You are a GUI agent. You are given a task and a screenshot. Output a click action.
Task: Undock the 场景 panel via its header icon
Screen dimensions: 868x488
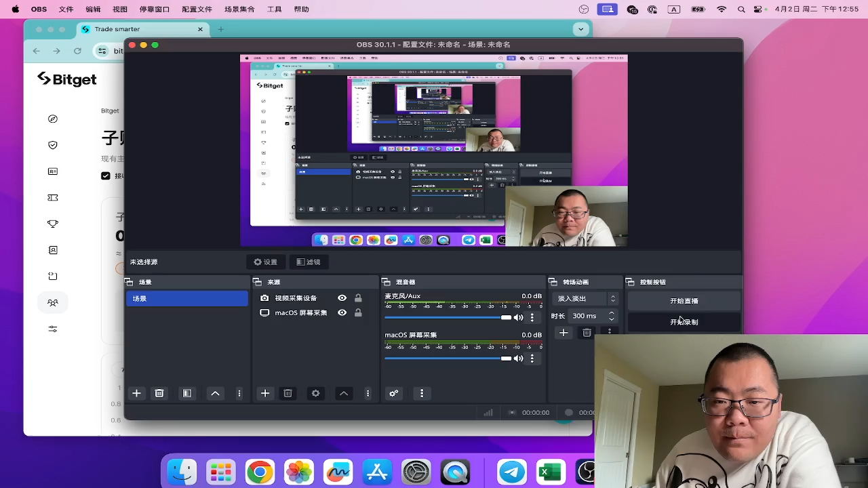pos(129,282)
